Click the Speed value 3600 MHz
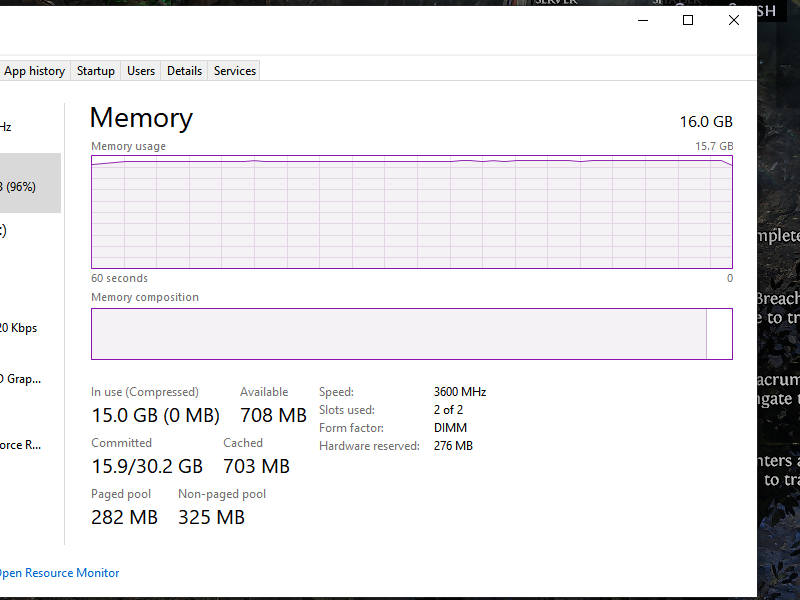The height and width of the screenshot is (600, 800). tap(460, 392)
